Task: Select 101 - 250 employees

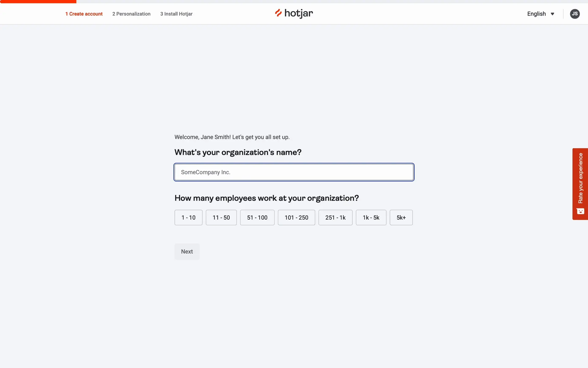Action: tap(296, 217)
